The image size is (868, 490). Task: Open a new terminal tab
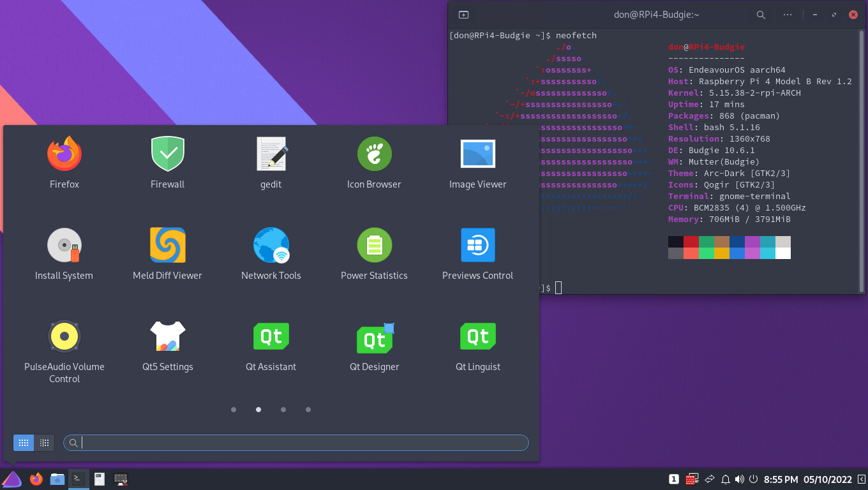pyautogui.click(x=464, y=15)
